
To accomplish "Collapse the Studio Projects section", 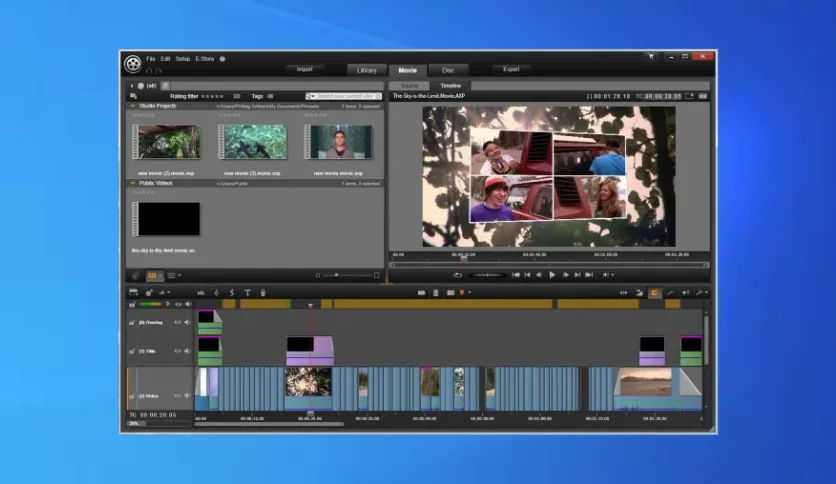I will click(133, 106).
